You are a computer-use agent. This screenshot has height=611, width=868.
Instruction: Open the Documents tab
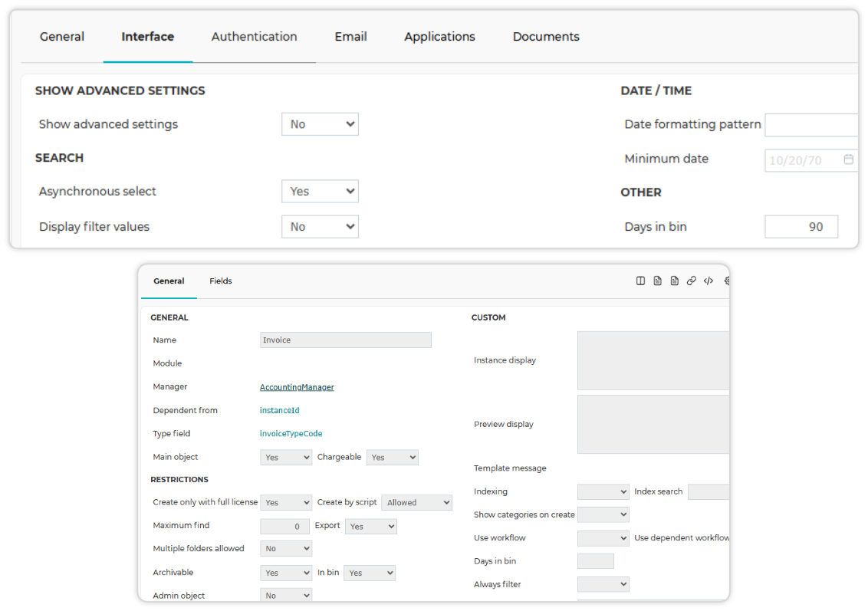click(546, 37)
